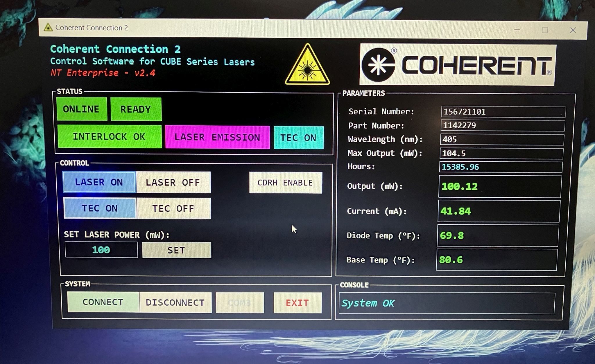Click the ONLINE status indicator
The height and width of the screenshot is (364, 595).
pyautogui.click(x=82, y=109)
